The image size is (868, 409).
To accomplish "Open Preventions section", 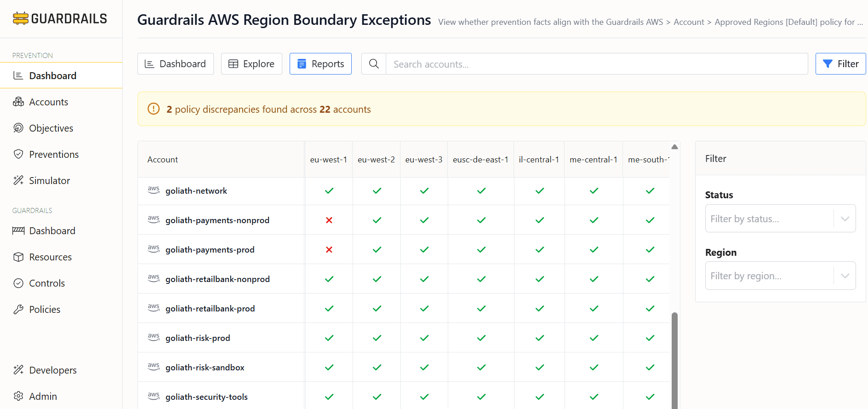I will coord(54,154).
